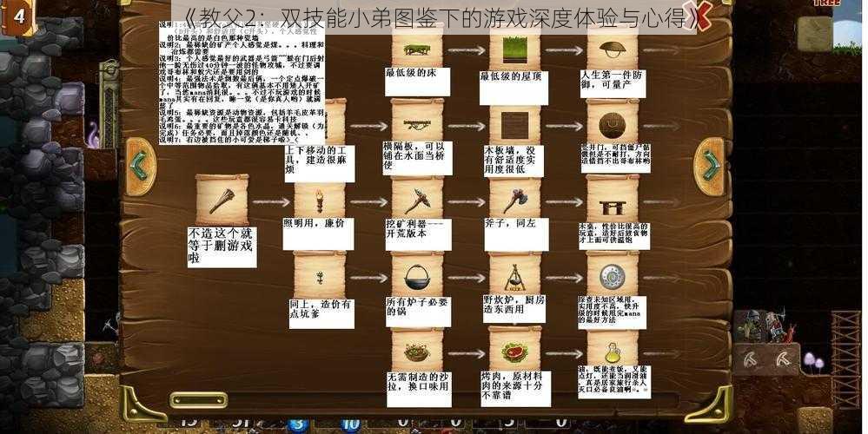Screen dimensions: 868x434
Task: Click the label 烤肉，原材料肉的来源十分不靠谱
Action: point(515,389)
